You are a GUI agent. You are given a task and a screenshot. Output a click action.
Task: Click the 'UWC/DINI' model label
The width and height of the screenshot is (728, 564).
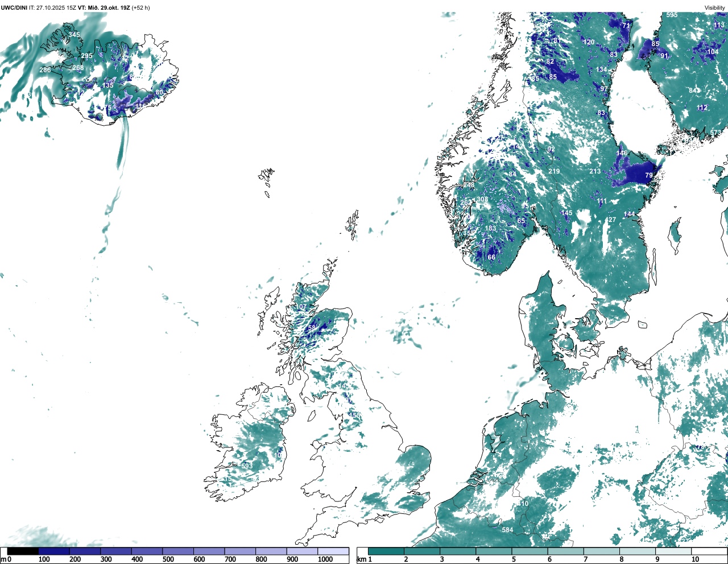pyautogui.click(x=14, y=7)
